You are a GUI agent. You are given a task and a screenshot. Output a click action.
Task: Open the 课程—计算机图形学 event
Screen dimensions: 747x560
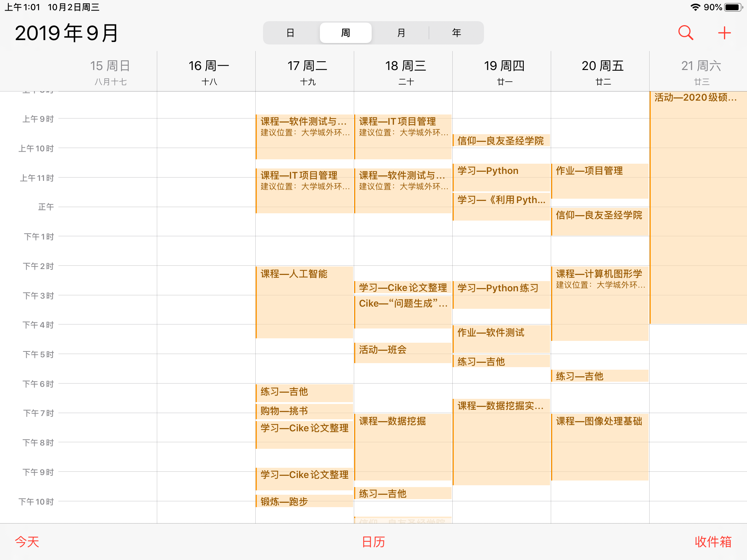[600, 304]
